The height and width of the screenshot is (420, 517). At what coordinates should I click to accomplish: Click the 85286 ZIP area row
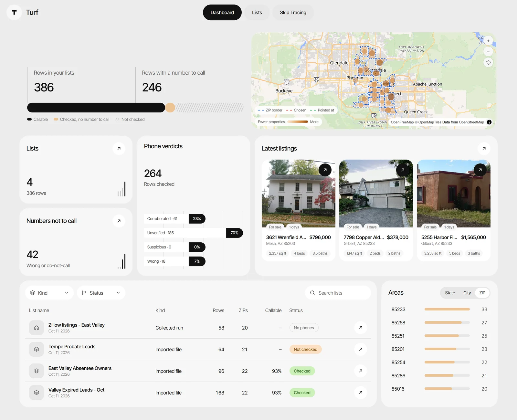pyautogui.click(x=439, y=376)
